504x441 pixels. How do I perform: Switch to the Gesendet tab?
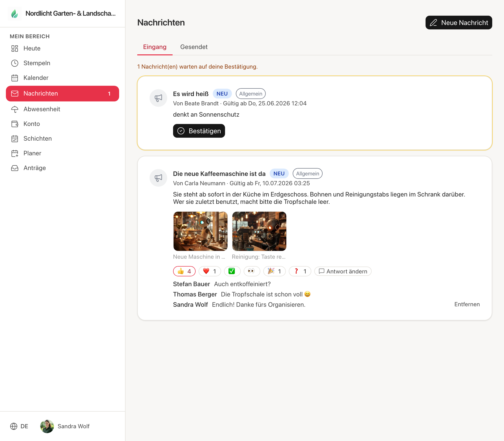point(194,47)
